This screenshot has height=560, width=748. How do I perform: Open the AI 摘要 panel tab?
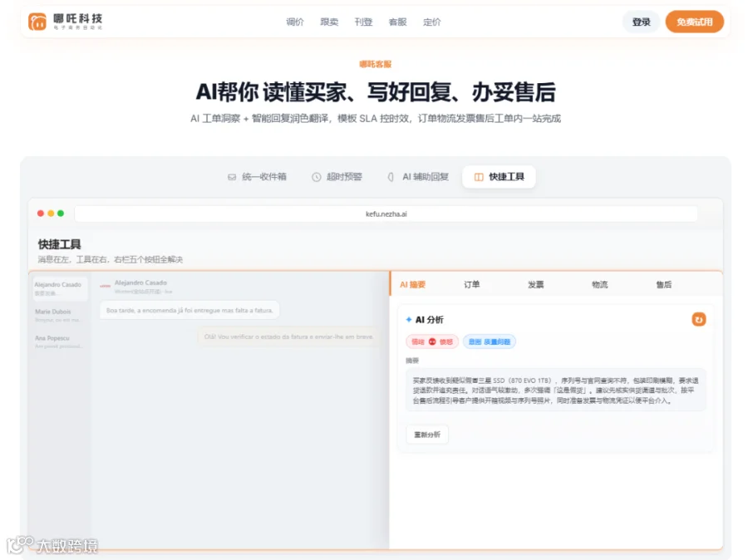[412, 284]
